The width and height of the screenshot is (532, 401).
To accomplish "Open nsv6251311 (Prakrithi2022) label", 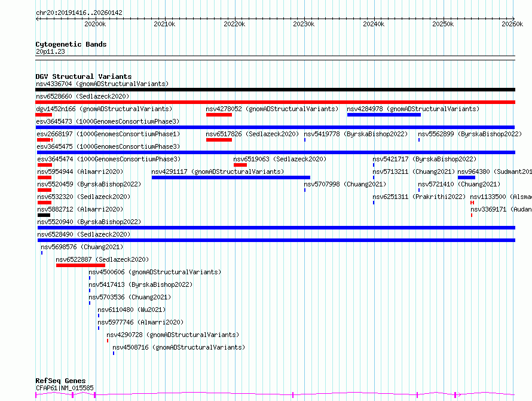I will click(419, 197).
